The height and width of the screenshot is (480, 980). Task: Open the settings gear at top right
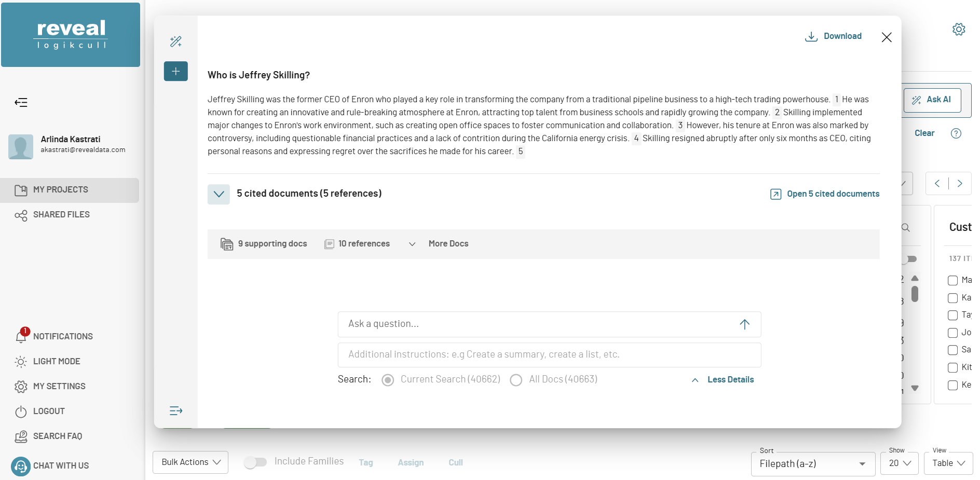(x=959, y=30)
